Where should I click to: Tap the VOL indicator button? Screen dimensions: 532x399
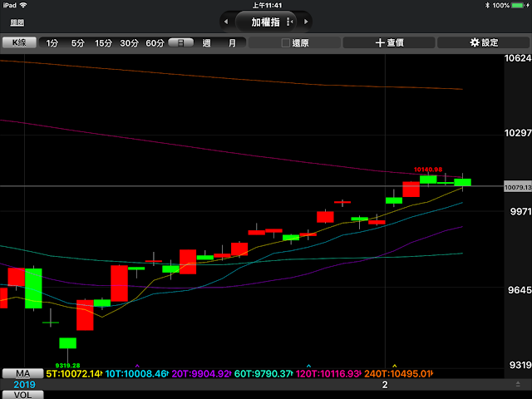pos(22,395)
